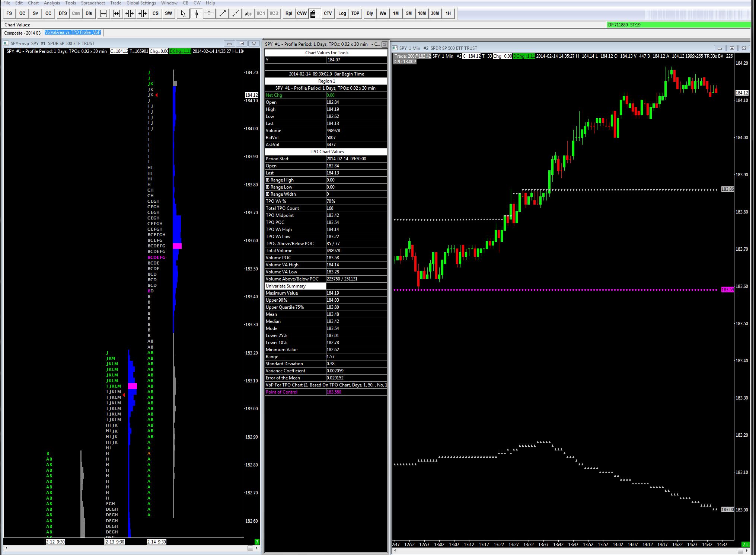This screenshot has height=555, width=756.
Task: Open the Global Settings menu
Action: pyautogui.click(x=141, y=3)
